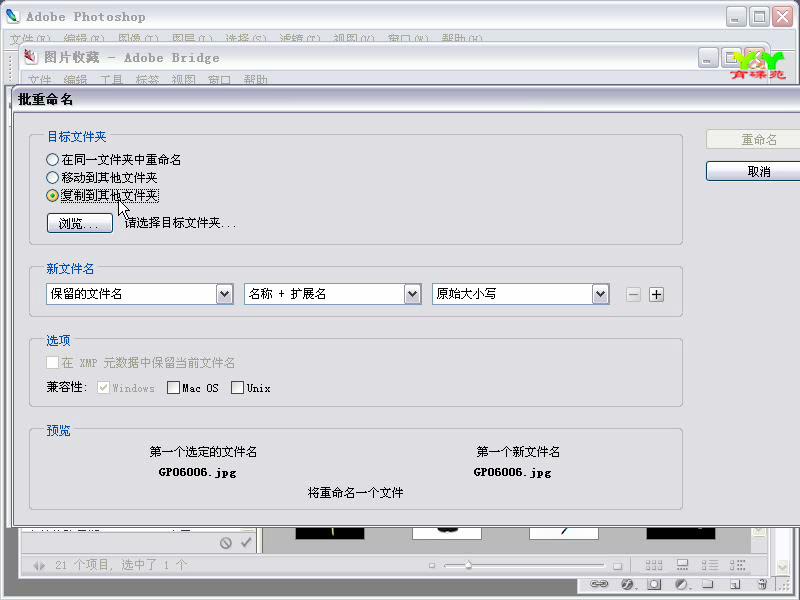This screenshot has width=800, height=600.
Task: Click the 取消 cancel button
Action: click(x=753, y=171)
